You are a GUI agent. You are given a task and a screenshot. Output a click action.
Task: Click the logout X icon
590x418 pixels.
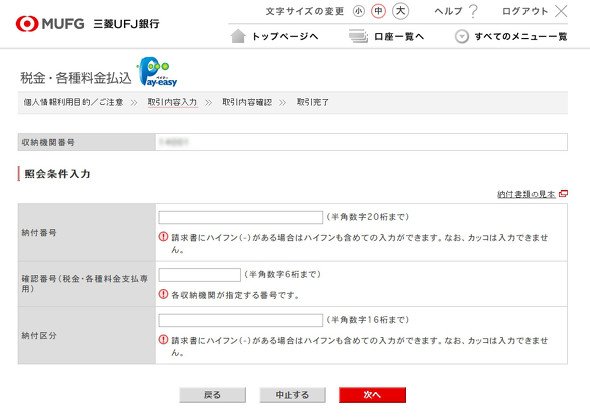(561, 11)
